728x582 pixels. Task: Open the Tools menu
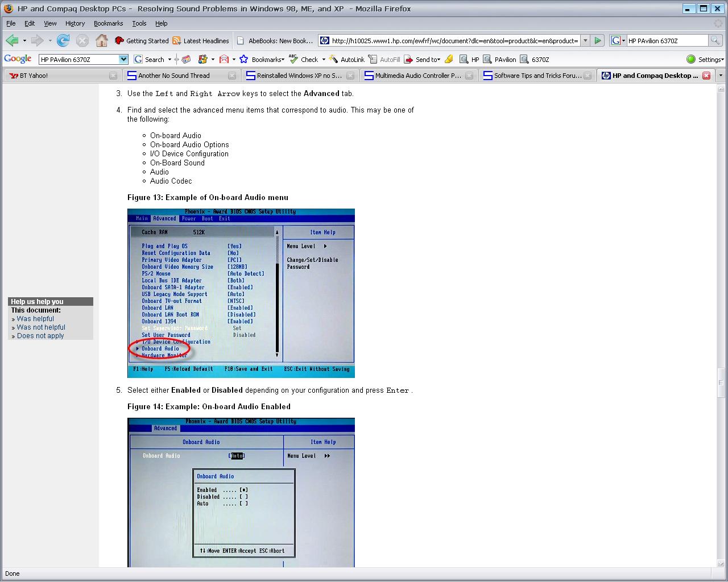[139, 23]
